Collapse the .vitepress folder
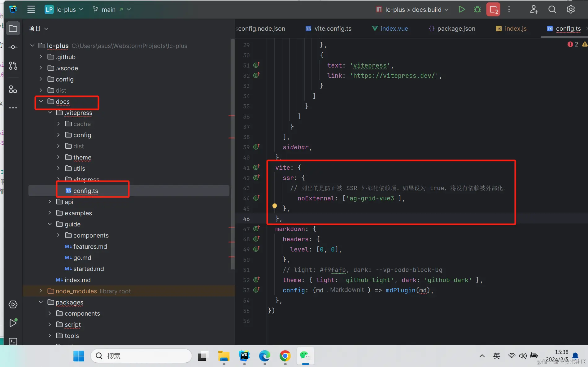Viewport: 588px width, 367px height. pyautogui.click(x=50, y=113)
